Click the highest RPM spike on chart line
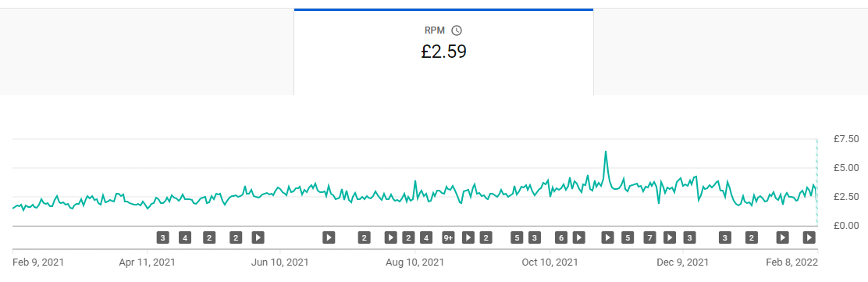 pyautogui.click(x=606, y=152)
